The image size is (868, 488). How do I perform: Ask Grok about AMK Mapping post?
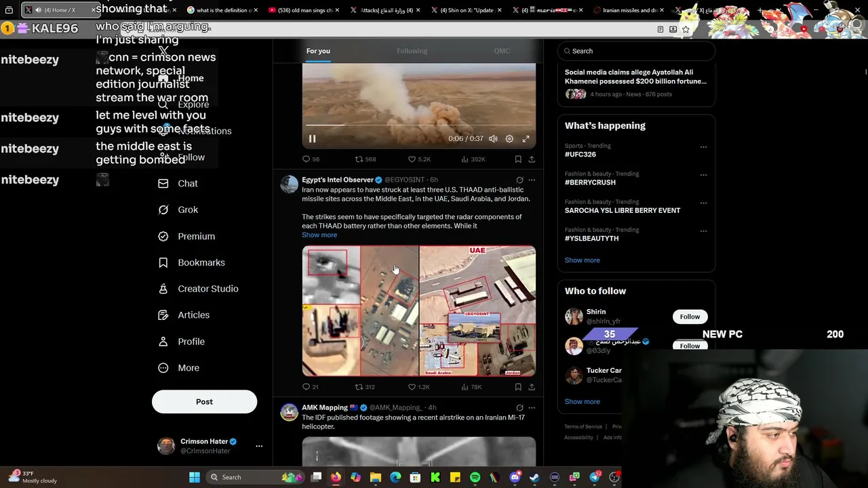(x=519, y=407)
